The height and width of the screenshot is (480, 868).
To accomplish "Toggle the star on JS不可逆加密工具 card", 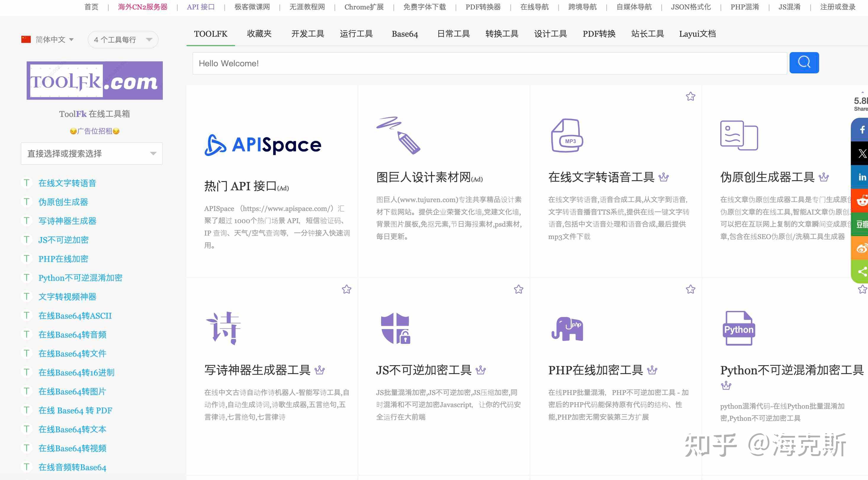I will point(519,289).
